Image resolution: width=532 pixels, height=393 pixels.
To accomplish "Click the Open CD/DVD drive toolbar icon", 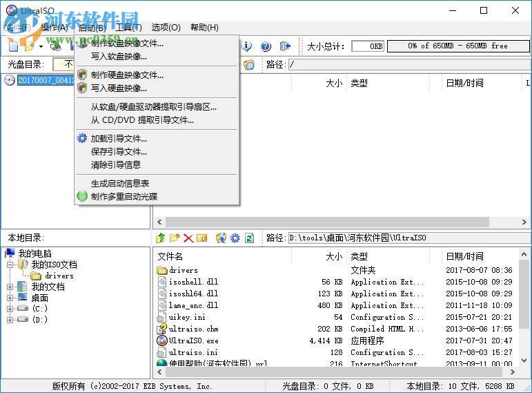I will click(55, 46).
